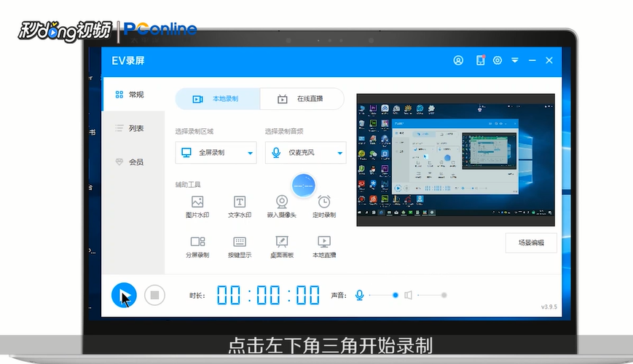This screenshot has width=633, height=364.
Task: Open the user account icon in title bar
Action: point(458,60)
